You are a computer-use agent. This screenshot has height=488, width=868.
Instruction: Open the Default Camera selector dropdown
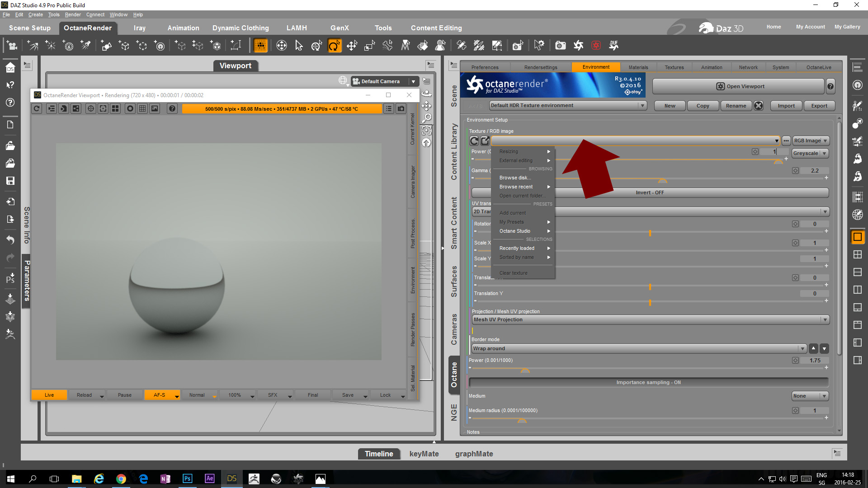(413, 81)
